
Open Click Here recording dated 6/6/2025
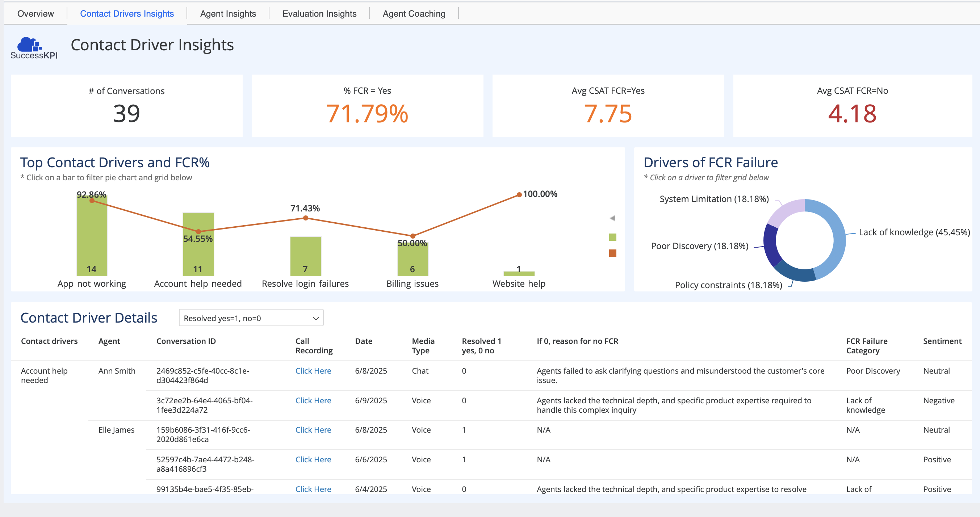313,459
